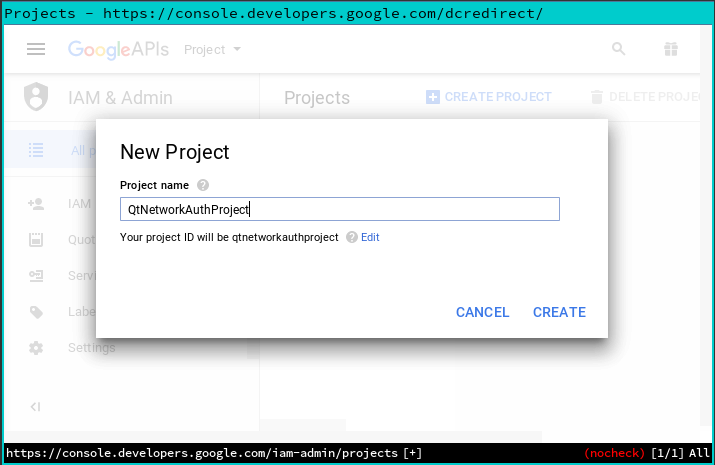This screenshot has width=715, height=465.
Task: Click the Settings gear icon in sidebar
Action: pyautogui.click(x=36, y=348)
